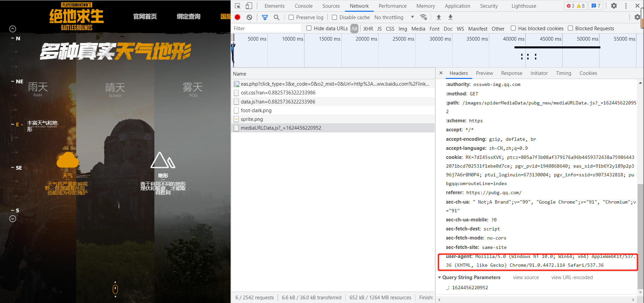The image size is (644, 303).
Task: Select mediaURLData.js request row
Action: click(333, 128)
